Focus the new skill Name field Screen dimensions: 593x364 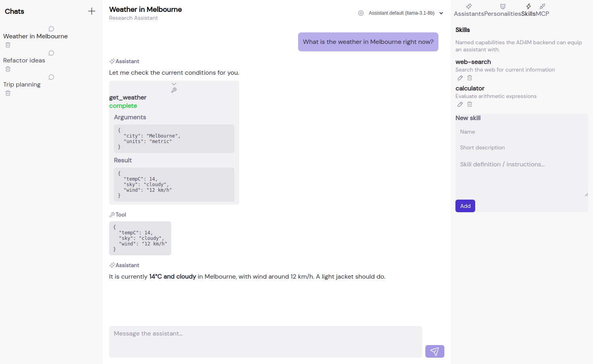(522, 132)
